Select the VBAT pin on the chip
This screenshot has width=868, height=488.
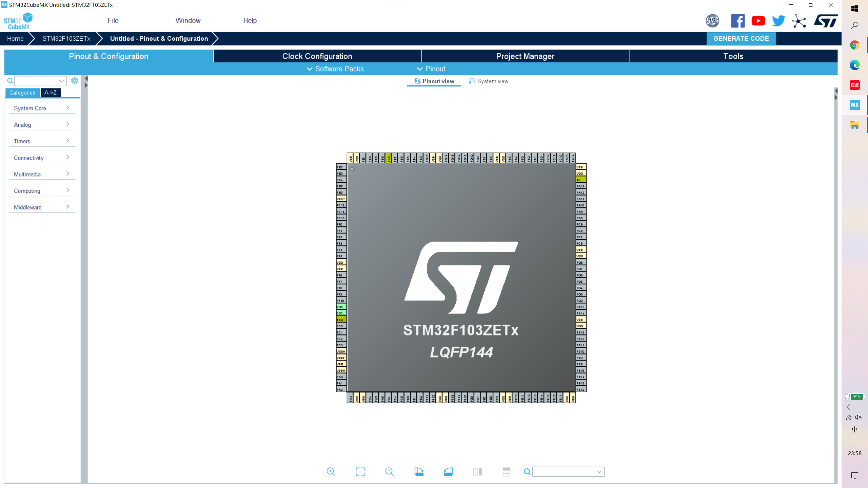(x=341, y=199)
